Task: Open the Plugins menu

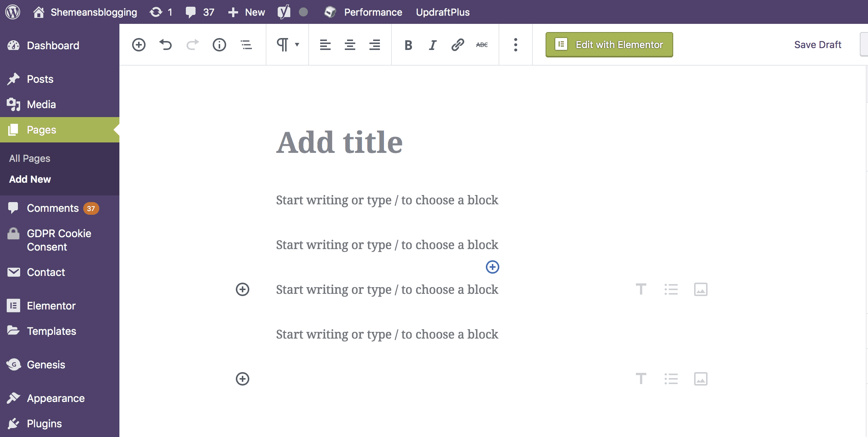Action: click(60, 424)
